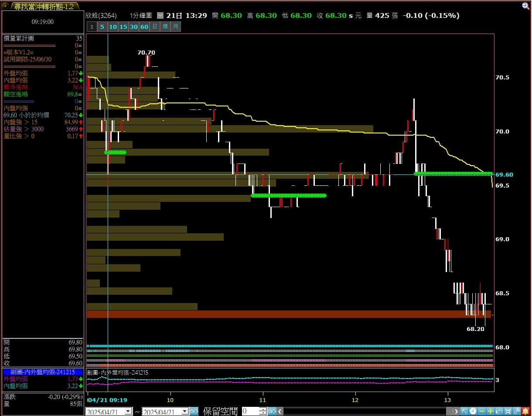Expand the start date dropdown

pos(128,411)
